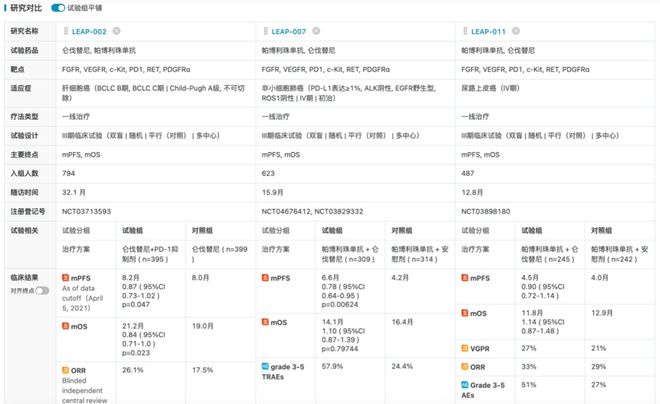
Task: Remove LEAP-007 column with its close icon
Action: point(316,31)
